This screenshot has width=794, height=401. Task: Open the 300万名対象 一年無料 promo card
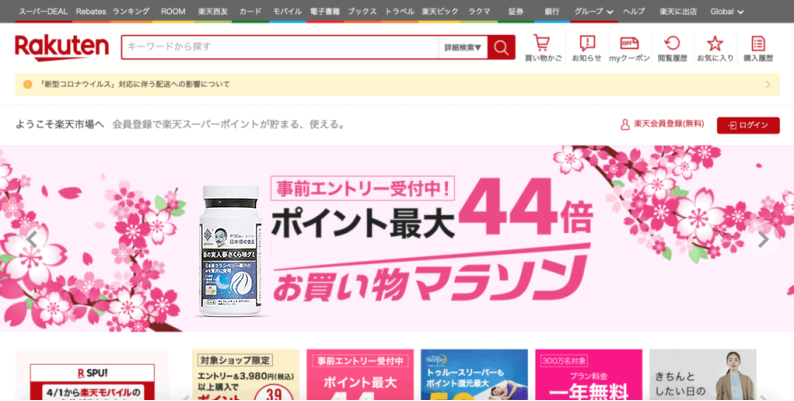pos(588,375)
